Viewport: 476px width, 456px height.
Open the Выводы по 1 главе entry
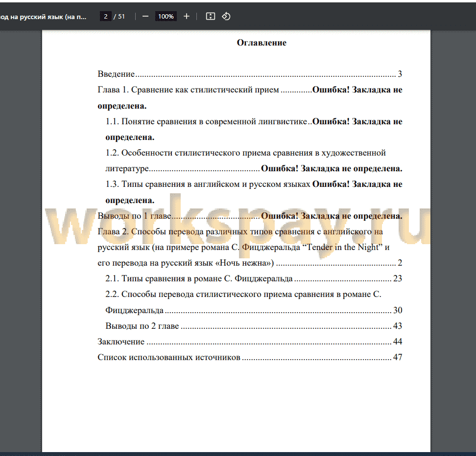click(x=250, y=216)
